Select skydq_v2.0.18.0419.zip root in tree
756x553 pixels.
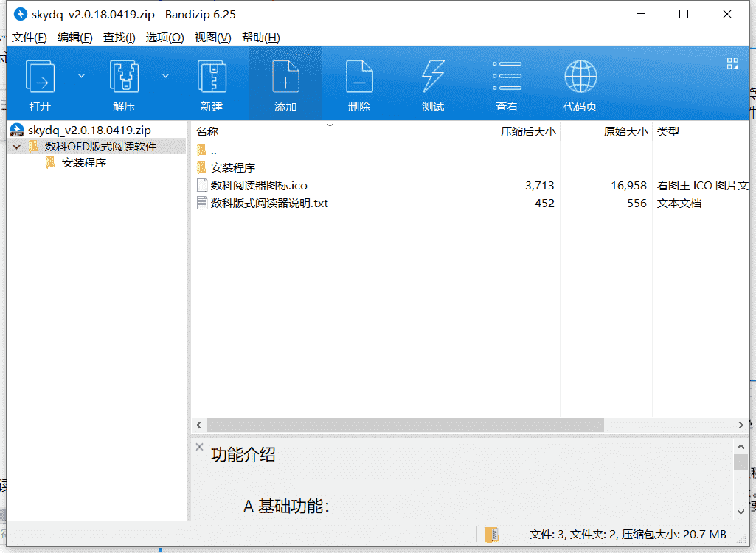click(x=89, y=131)
